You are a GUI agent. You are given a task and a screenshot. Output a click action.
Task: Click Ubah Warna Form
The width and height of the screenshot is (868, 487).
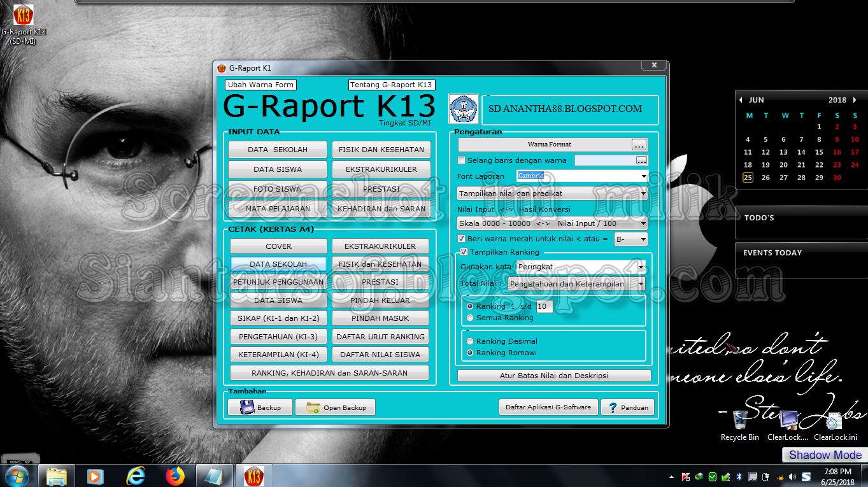coord(260,85)
